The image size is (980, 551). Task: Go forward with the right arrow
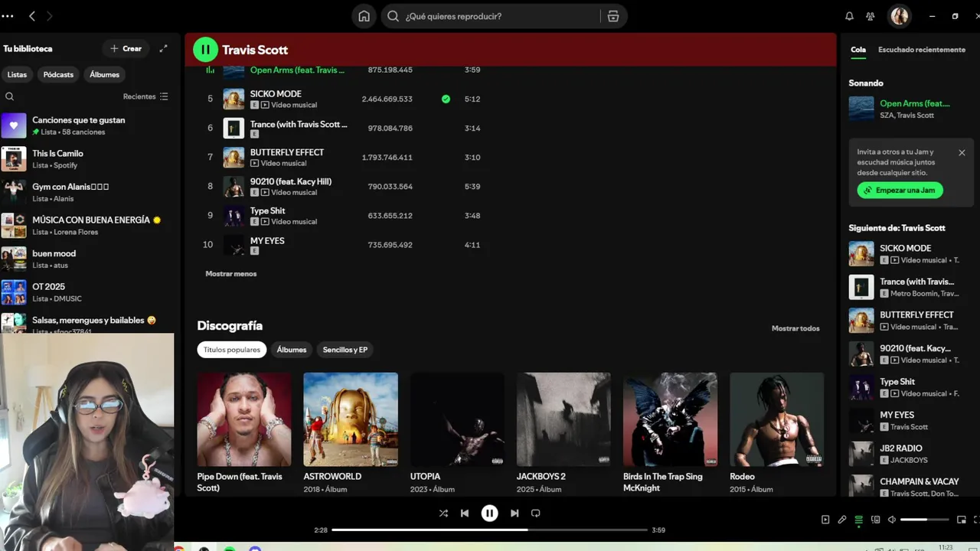50,16
